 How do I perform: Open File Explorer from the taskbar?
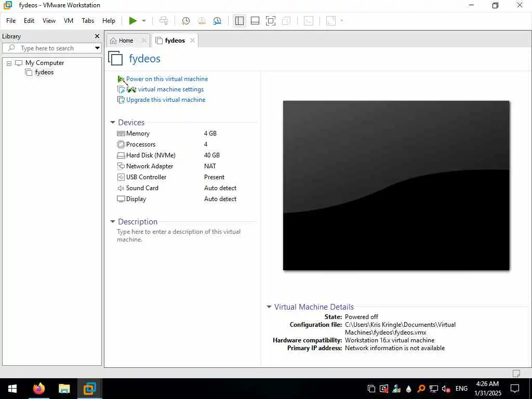click(64, 389)
